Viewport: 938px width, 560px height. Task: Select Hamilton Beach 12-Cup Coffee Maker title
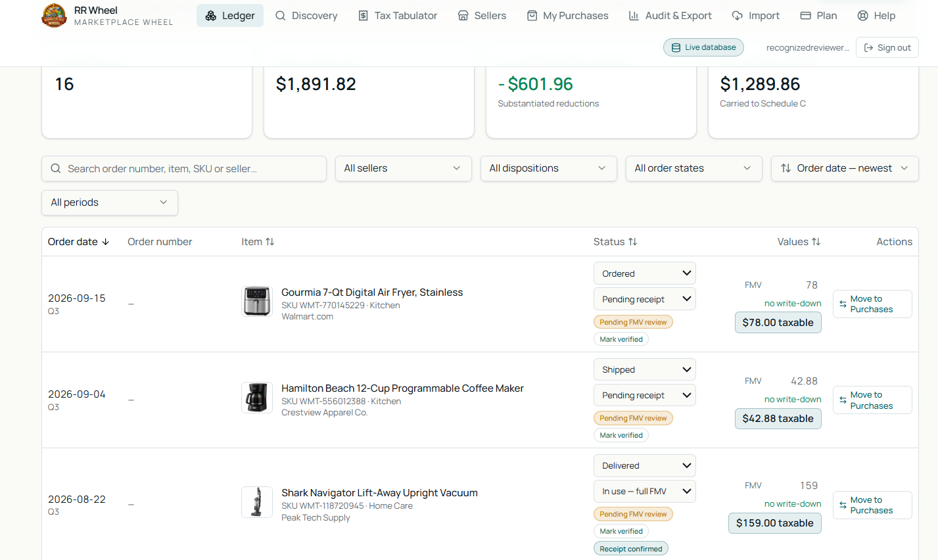coord(402,388)
